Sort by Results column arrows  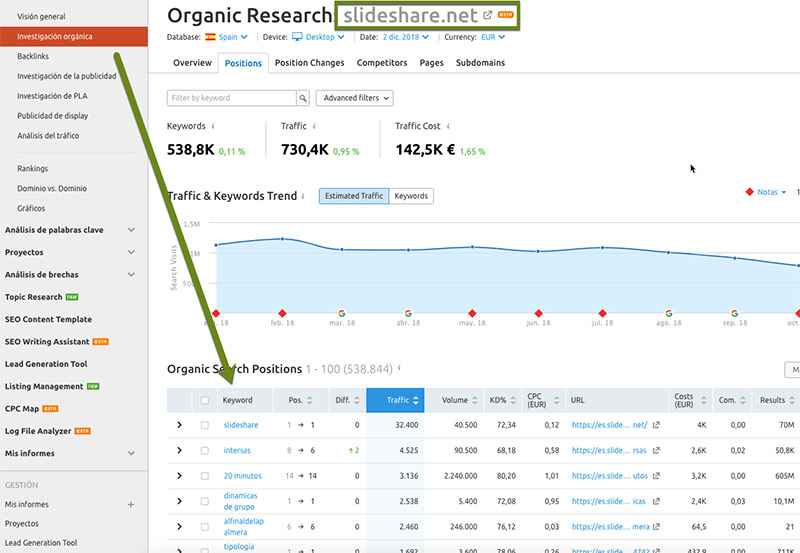792,400
